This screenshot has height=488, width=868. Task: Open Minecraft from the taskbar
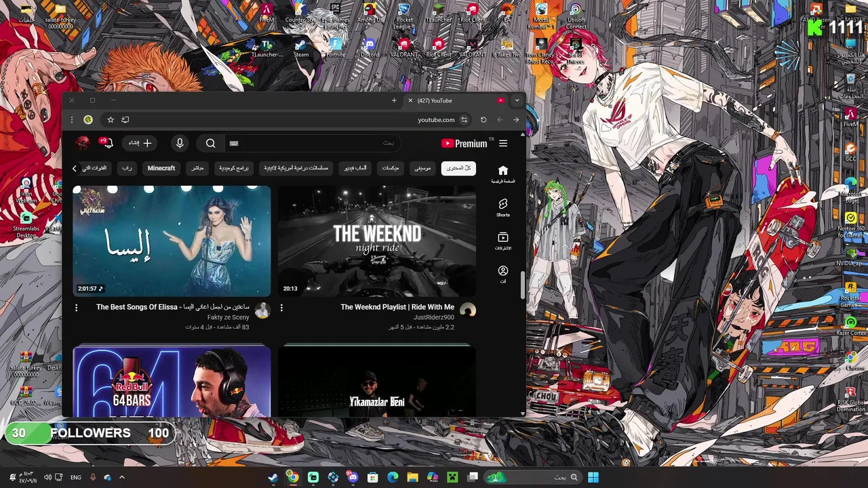452,477
